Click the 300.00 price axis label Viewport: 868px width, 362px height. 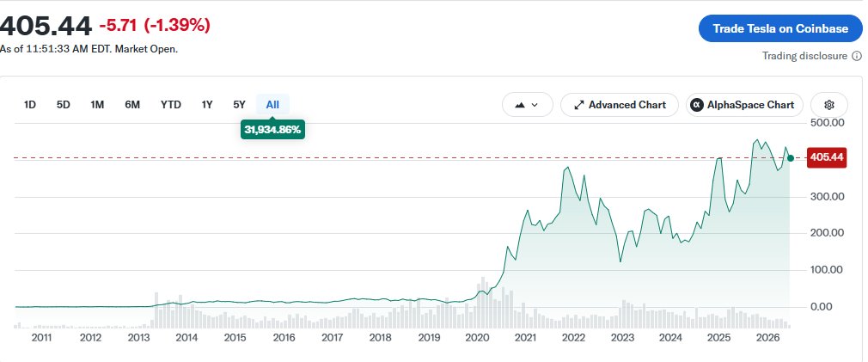(828, 197)
